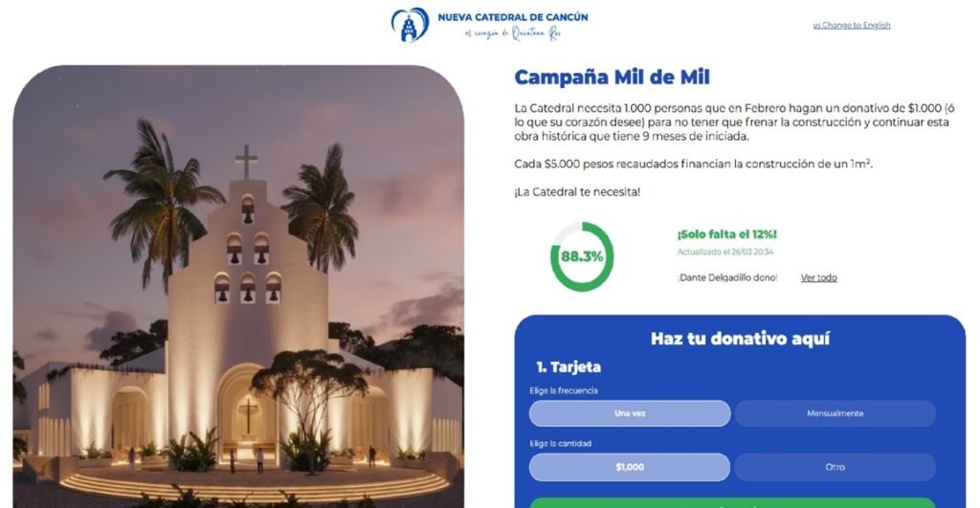Click the green donate button at bottom
Screen dimensions: 980x508
point(732,503)
